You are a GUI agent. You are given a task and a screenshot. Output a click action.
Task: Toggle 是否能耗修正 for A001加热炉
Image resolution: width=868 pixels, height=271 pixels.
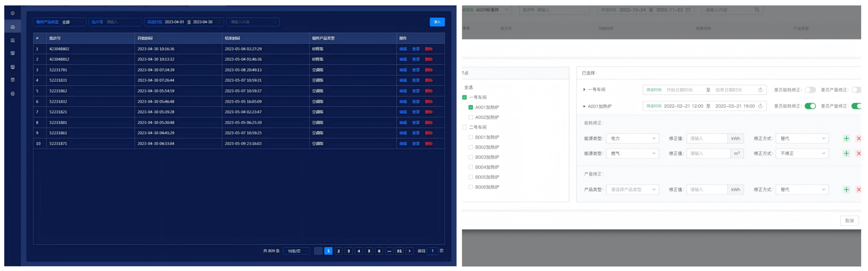810,106
